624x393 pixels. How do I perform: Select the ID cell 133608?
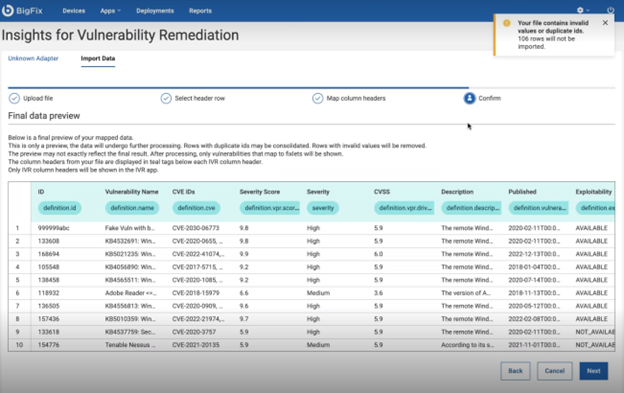[x=49, y=241]
